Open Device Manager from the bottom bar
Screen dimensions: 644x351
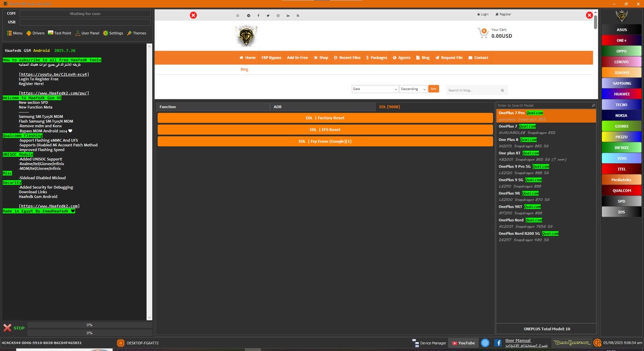[429, 343]
